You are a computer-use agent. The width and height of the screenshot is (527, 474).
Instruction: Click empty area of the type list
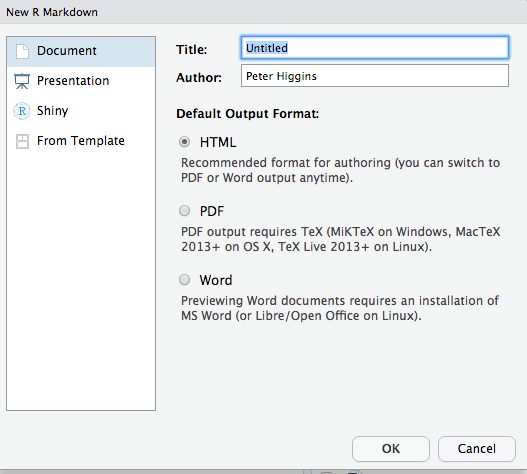coord(81,282)
